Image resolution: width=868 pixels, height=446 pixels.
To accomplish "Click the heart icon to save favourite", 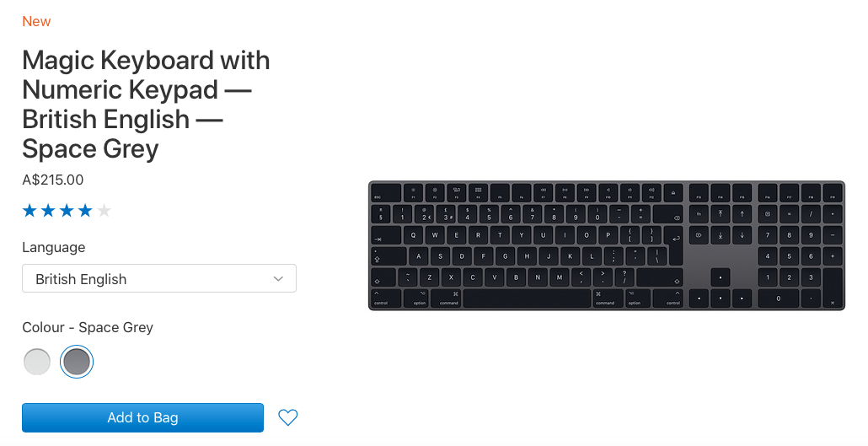I will 288,417.
